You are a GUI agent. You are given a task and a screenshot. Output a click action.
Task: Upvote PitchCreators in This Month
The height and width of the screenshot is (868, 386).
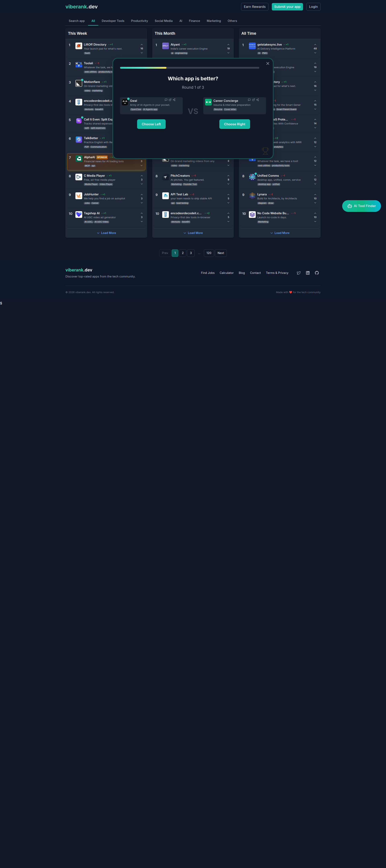228,175
